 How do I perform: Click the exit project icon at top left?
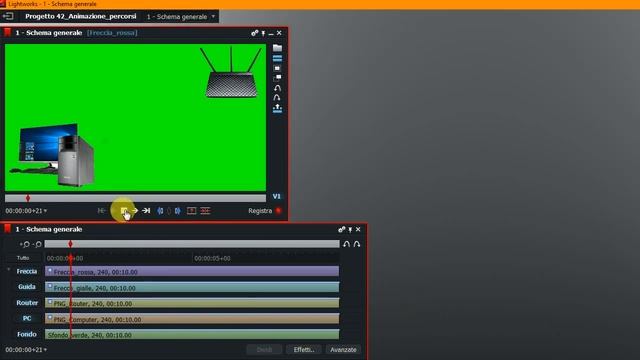click(8, 16)
